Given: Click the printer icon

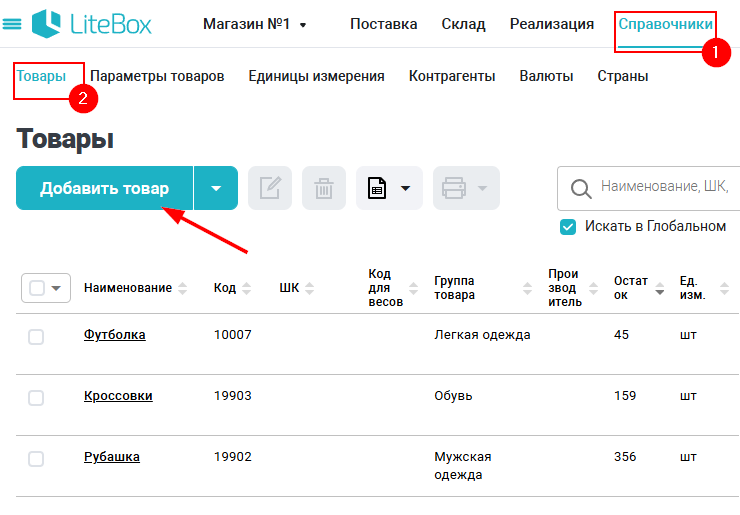Looking at the screenshot, I should [454, 188].
